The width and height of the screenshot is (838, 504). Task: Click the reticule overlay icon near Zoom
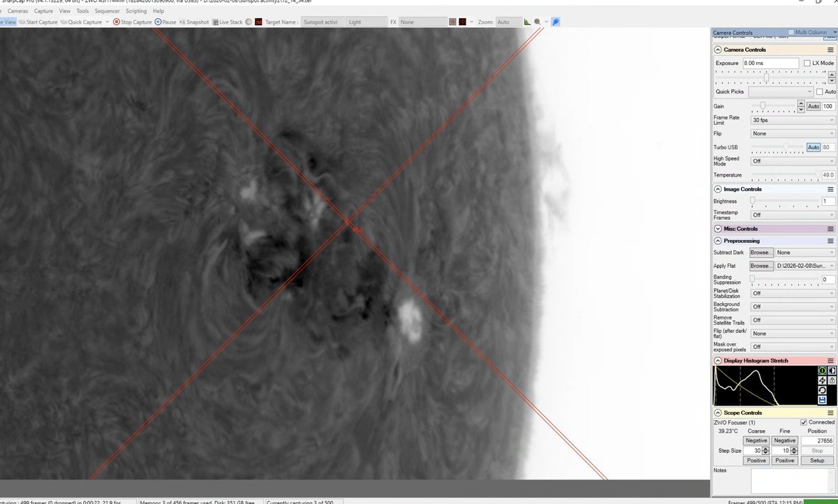[x=462, y=22]
